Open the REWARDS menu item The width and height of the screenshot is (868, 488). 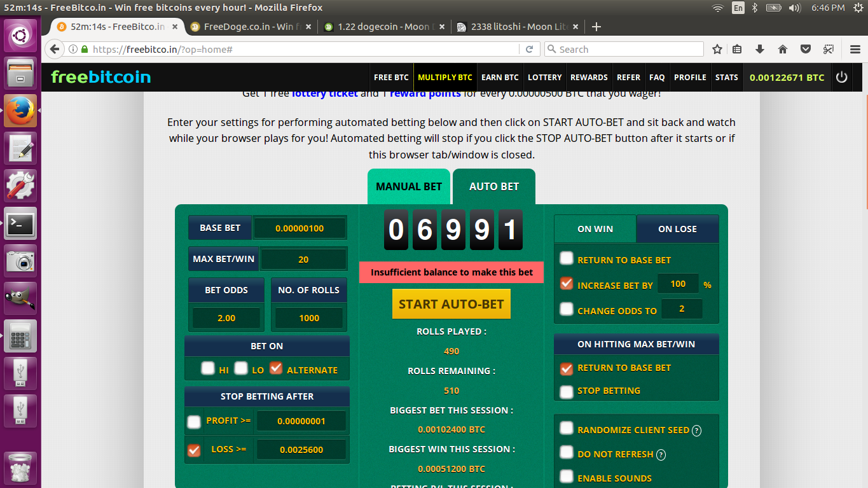[x=589, y=77]
